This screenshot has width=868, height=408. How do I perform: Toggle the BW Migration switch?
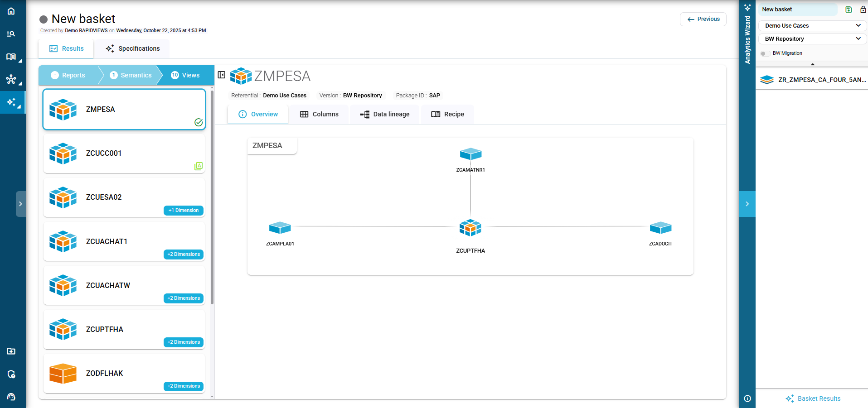(x=765, y=53)
